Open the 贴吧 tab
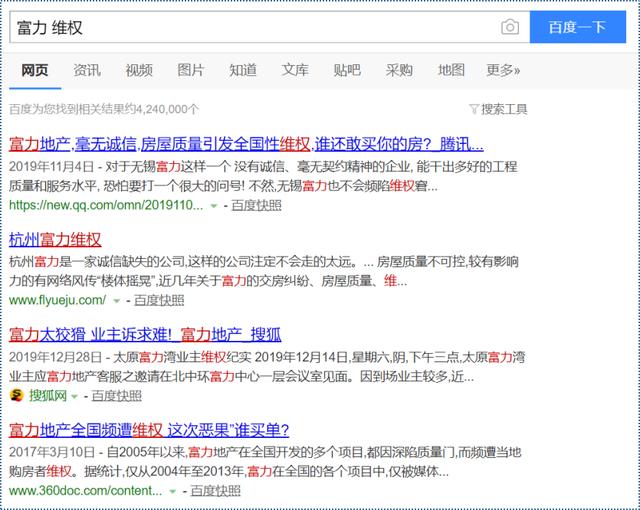Screen dimensions: 640x510 click(347, 70)
